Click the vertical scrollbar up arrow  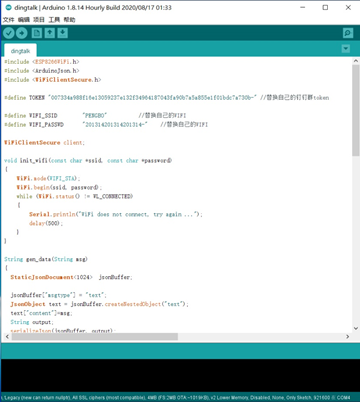356,61
